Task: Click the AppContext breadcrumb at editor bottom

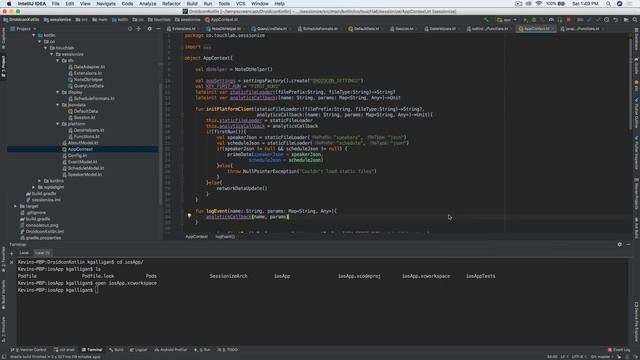Action: point(196,237)
